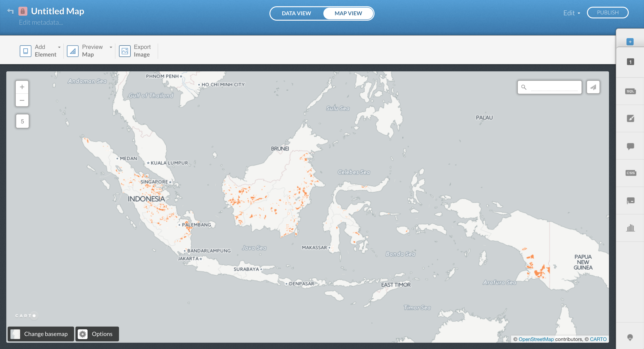Screen dimensions: 644x349
Task: Click the add feature icon at sidebar bottom
Action: point(630,338)
